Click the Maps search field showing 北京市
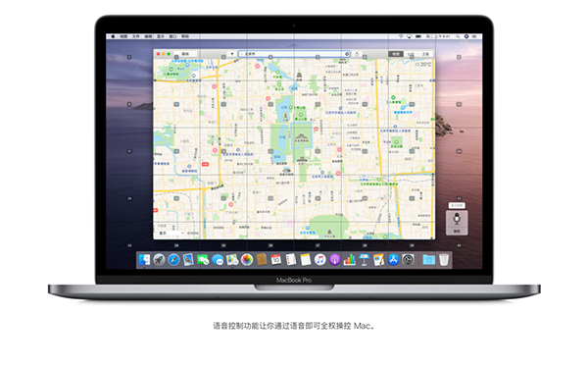Viewport: 588px width, 368px height. tap(294, 54)
